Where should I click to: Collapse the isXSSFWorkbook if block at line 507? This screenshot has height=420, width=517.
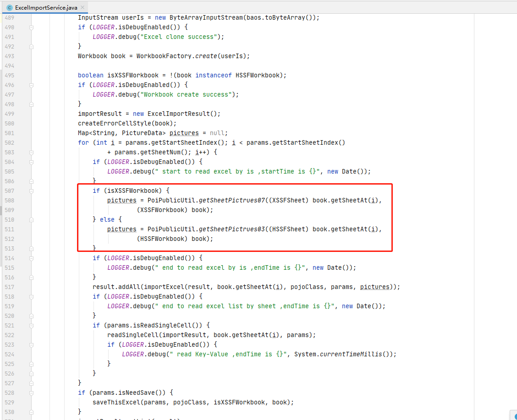[x=31, y=191]
